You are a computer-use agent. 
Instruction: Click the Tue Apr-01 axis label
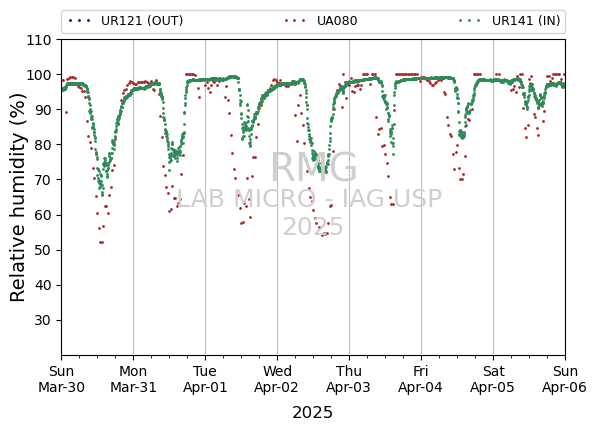click(205, 379)
